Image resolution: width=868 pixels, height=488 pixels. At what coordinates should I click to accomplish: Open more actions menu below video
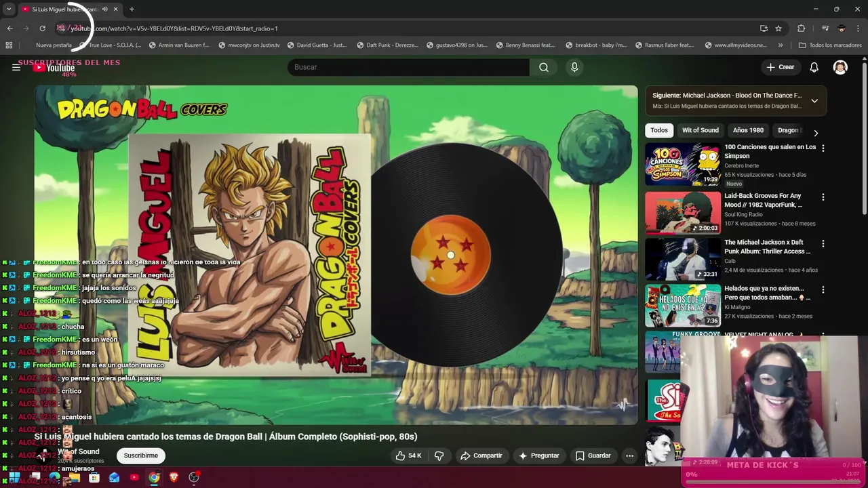[629, 455]
